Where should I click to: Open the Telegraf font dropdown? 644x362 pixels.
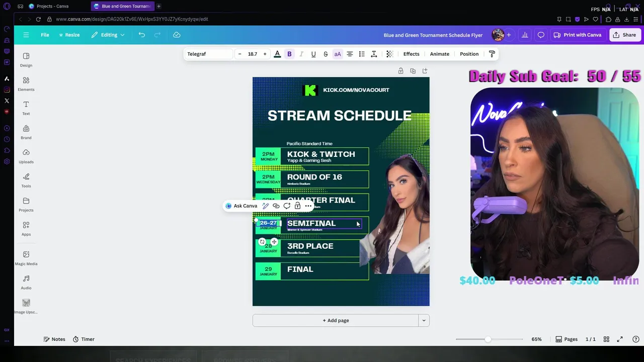pos(209,54)
